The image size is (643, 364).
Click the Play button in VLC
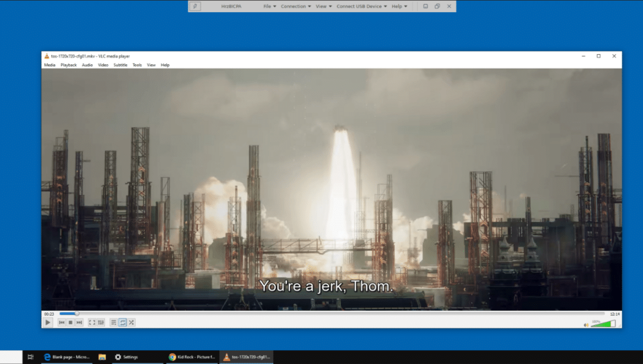point(48,323)
